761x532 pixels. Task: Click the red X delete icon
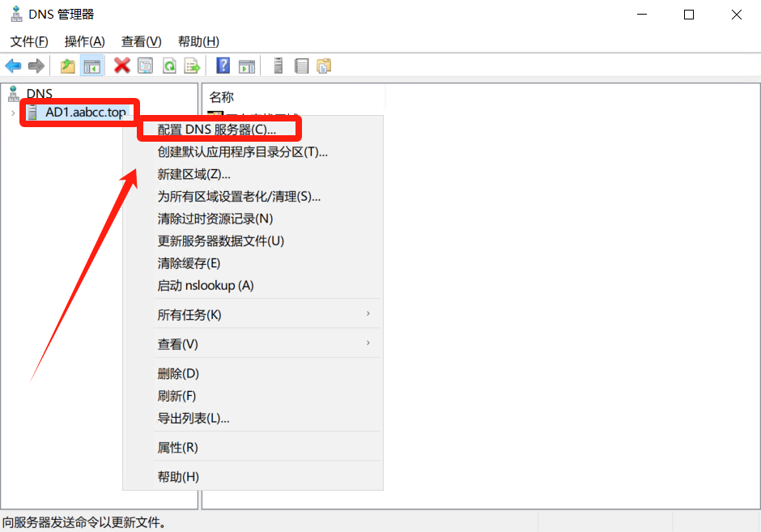point(122,66)
